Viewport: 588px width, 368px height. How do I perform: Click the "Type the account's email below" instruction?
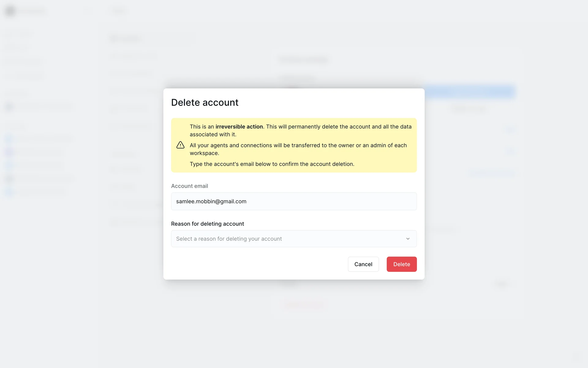[272, 164]
